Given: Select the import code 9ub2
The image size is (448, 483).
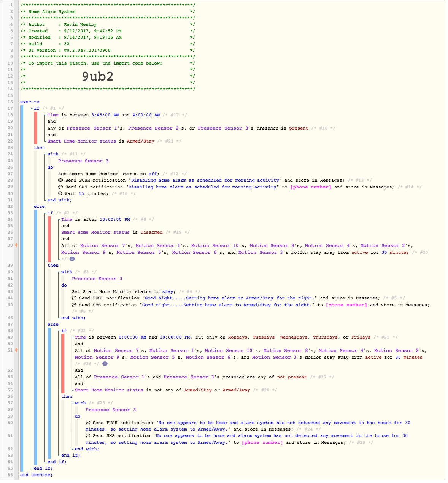Looking at the screenshot, I should 98,76.
